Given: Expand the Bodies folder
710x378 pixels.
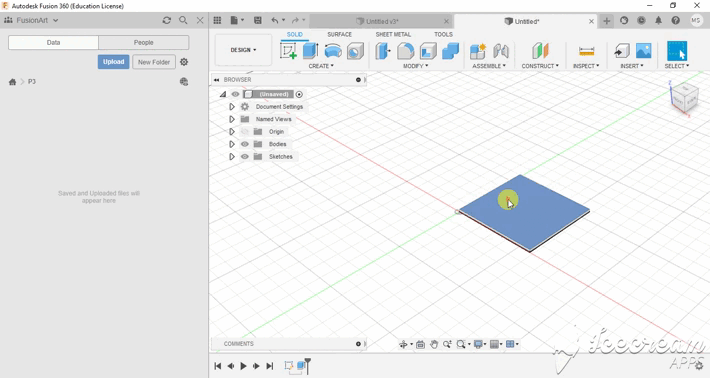Looking at the screenshot, I should point(231,144).
